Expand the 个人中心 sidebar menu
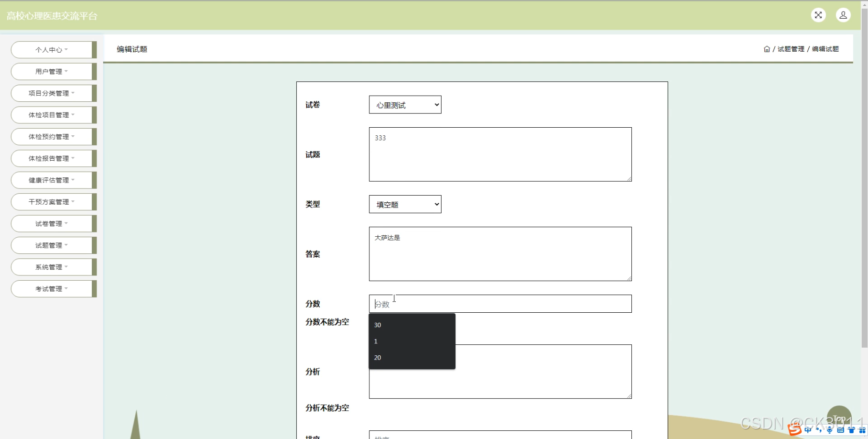 coord(52,50)
